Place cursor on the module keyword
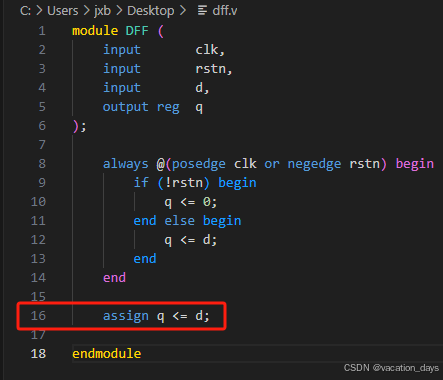 [95, 31]
